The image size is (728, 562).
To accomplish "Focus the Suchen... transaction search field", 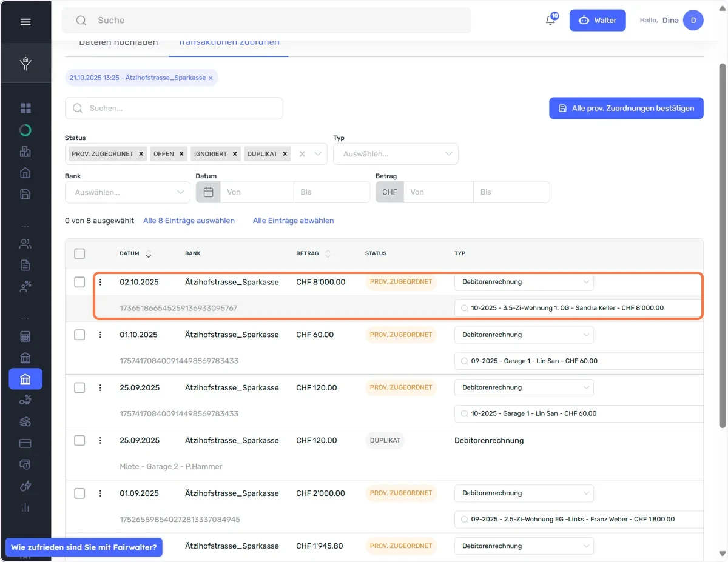I will pyautogui.click(x=174, y=108).
